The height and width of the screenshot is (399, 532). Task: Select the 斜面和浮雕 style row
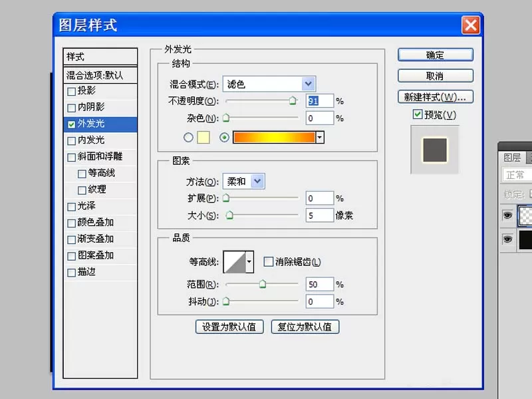pos(100,157)
